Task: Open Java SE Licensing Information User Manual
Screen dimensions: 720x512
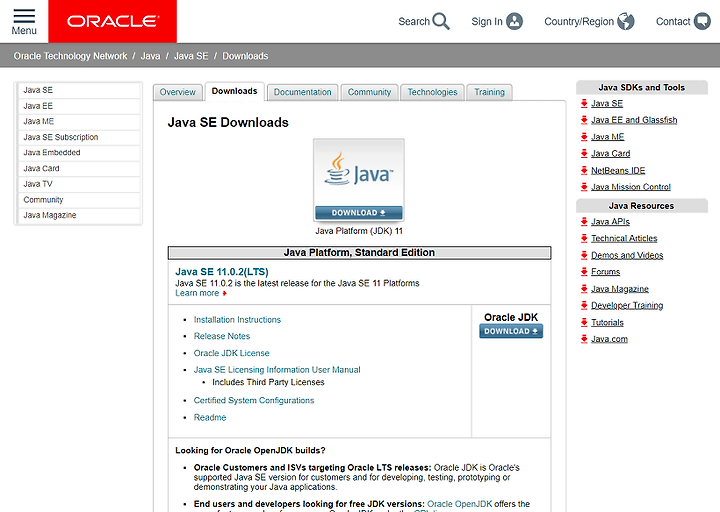Action: tap(277, 370)
